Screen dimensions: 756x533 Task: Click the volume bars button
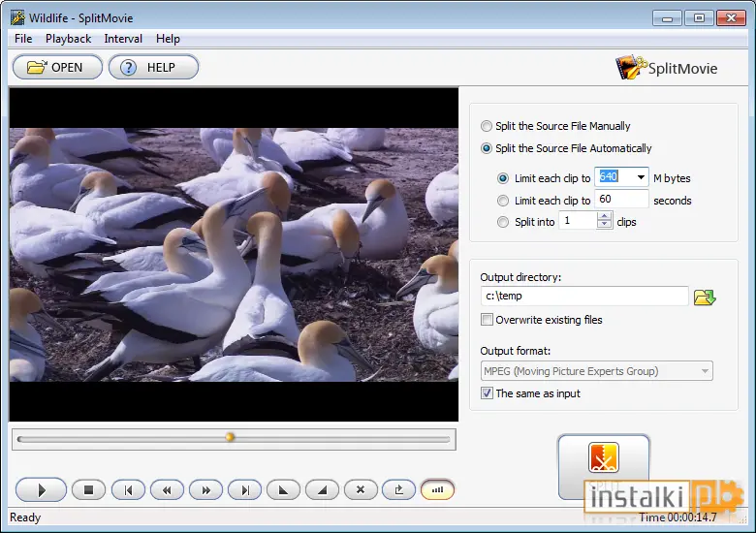click(x=437, y=490)
